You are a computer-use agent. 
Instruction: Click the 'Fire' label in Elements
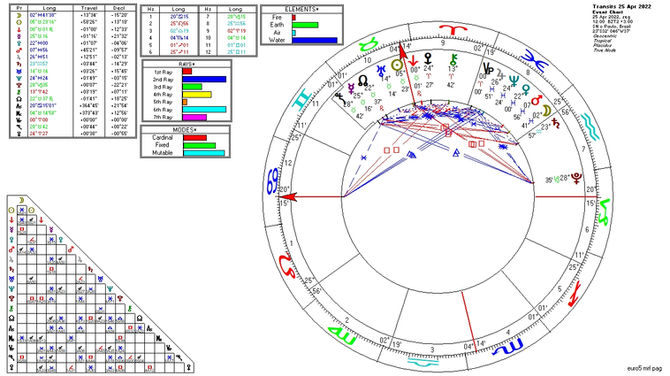[277, 18]
